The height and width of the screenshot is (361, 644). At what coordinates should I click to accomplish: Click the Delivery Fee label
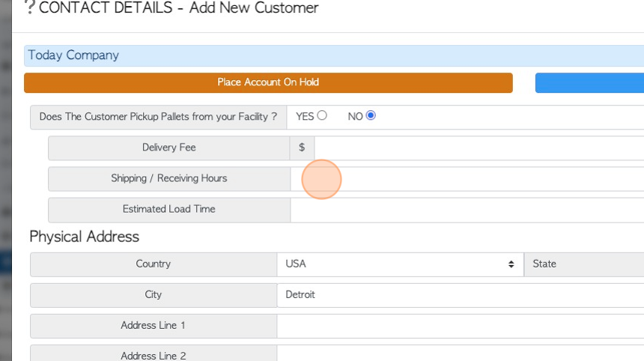click(168, 148)
